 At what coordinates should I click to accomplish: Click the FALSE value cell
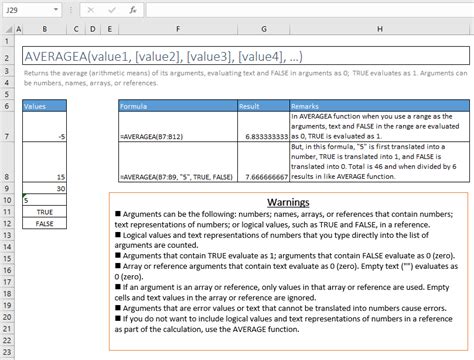(x=44, y=223)
